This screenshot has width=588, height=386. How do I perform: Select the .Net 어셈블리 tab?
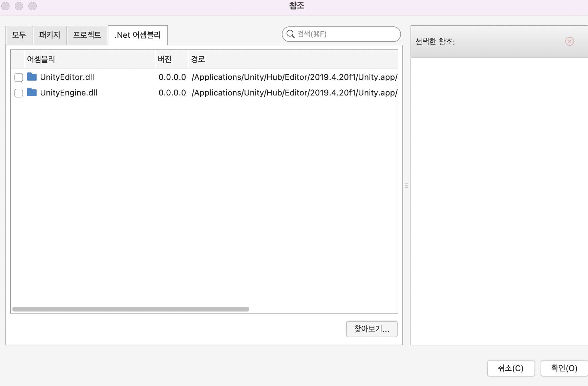coord(138,35)
